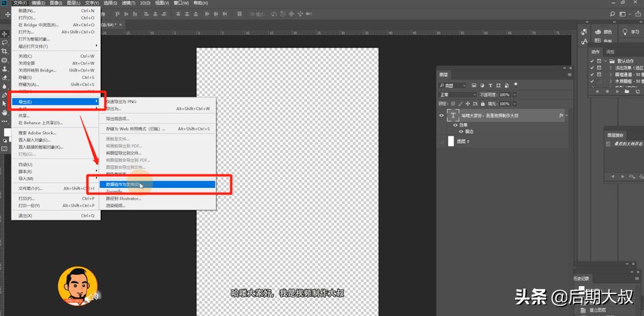
Task: Click create new set folder icon in Actions
Action: 627,92
